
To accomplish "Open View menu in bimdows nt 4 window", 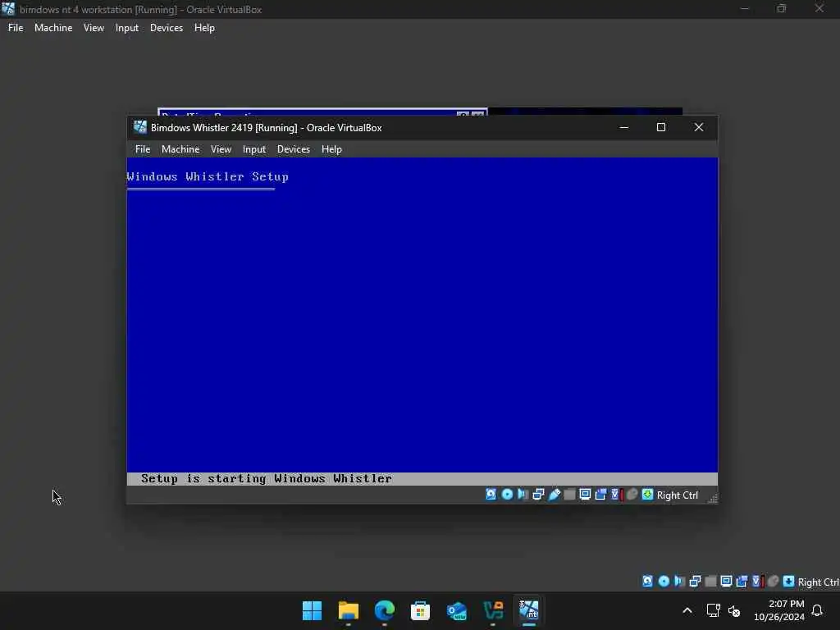I will click(x=94, y=28).
